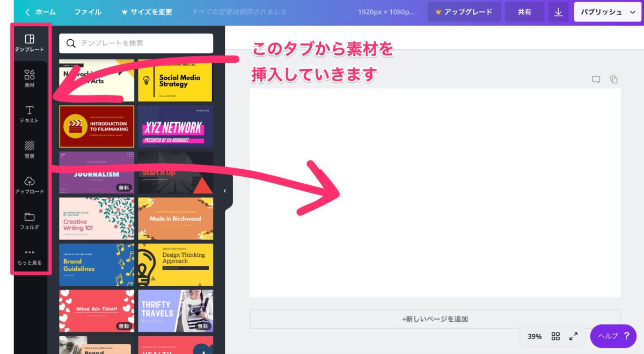Choose the Introduction to Filmmaking template
This screenshot has height=354, width=644.
click(x=97, y=126)
